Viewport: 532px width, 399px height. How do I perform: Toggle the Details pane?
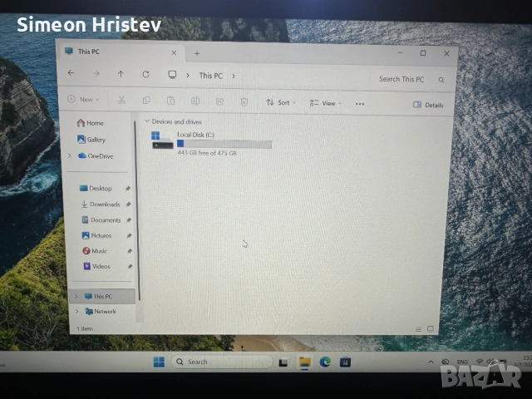(x=428, y=105)
